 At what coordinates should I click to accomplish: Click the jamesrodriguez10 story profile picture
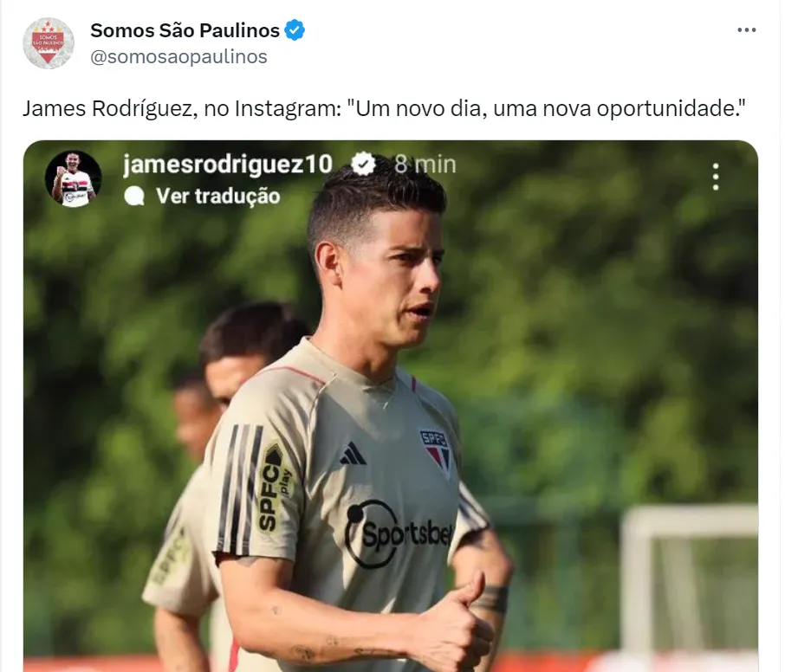coord(74,178)
